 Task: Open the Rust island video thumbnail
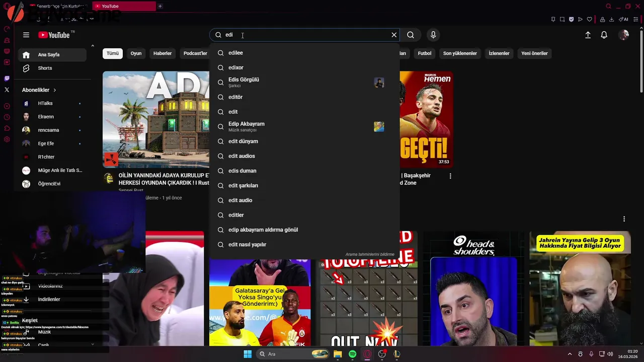pos(156,119)
